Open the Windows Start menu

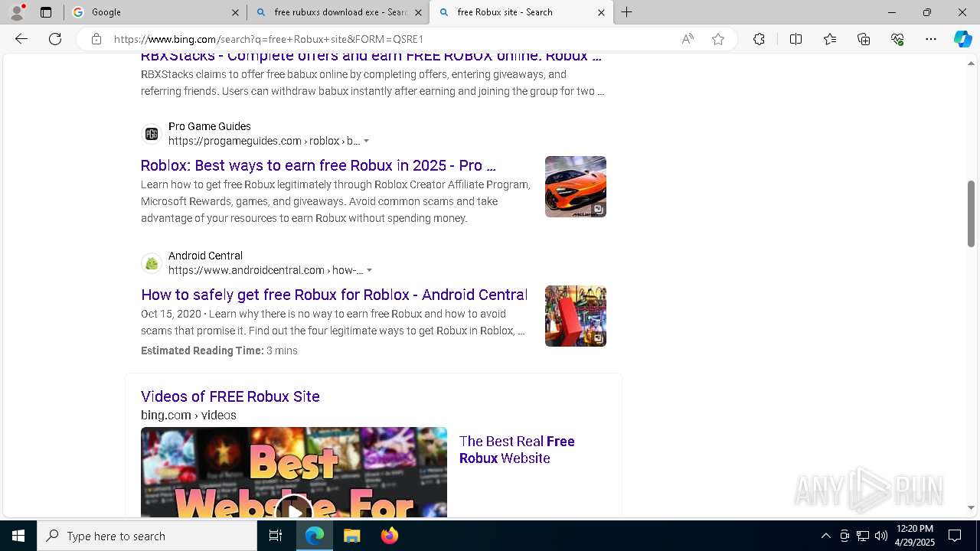click(18, 536)
